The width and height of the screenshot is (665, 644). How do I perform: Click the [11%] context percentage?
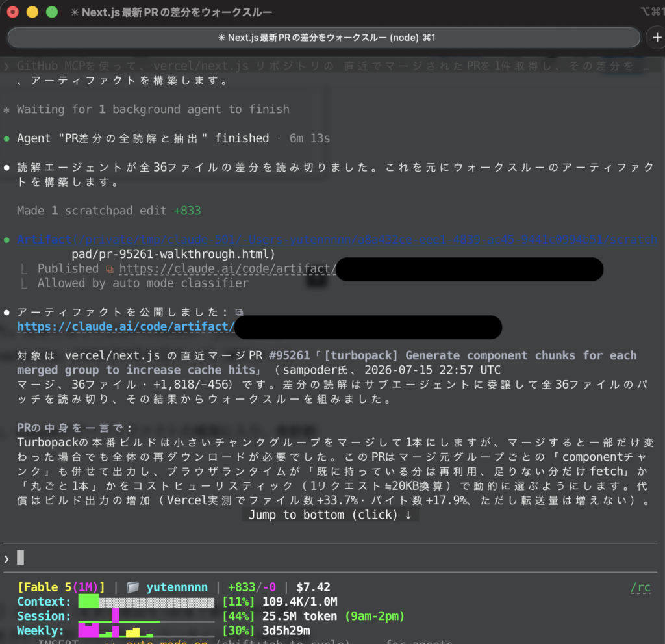click(238, 602)
